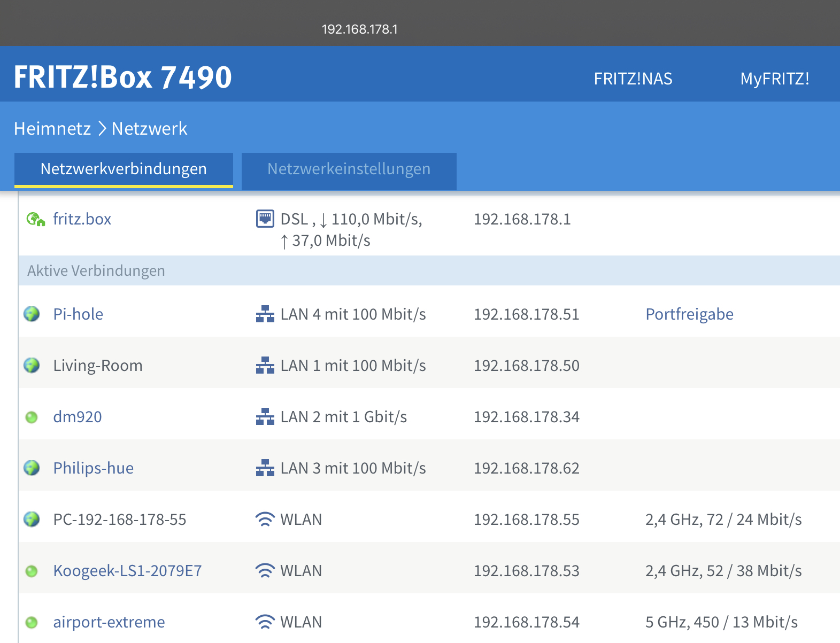Click IP address 192.168.178.51
This screenshot has height=643, width=840.
527,314
